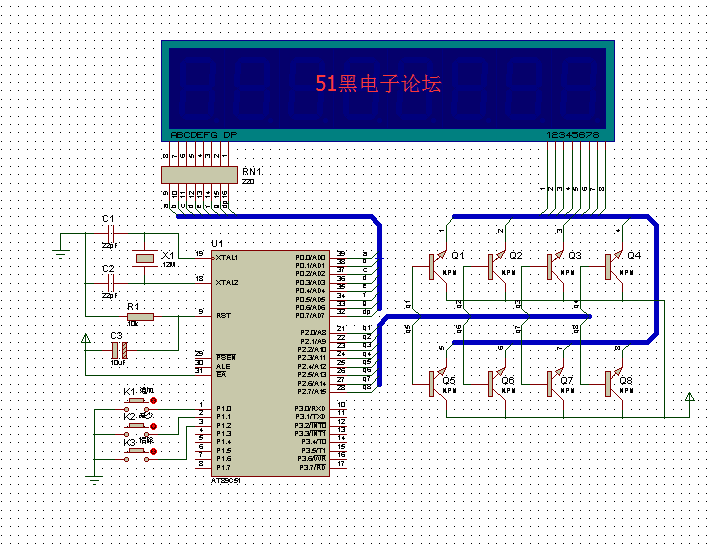The width and height of the screenshot is (712, 550).
Task: Click the '12345678' digit pin label
Action: point(573,135)
